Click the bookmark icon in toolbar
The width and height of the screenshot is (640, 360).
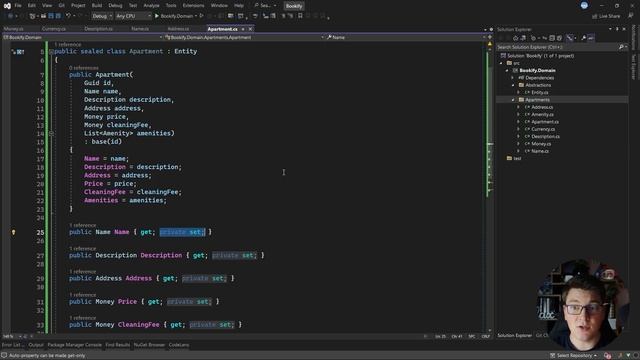click(x=300, y=16)
